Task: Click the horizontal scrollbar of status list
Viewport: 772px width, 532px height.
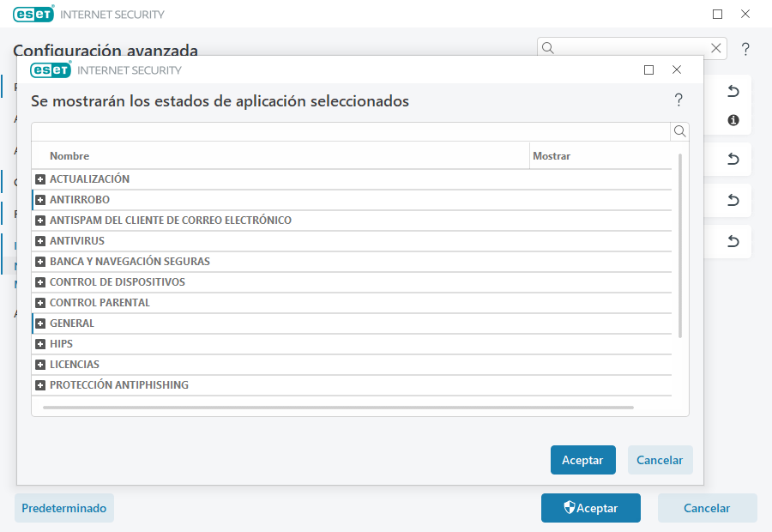Action: [x=338, y=408]
